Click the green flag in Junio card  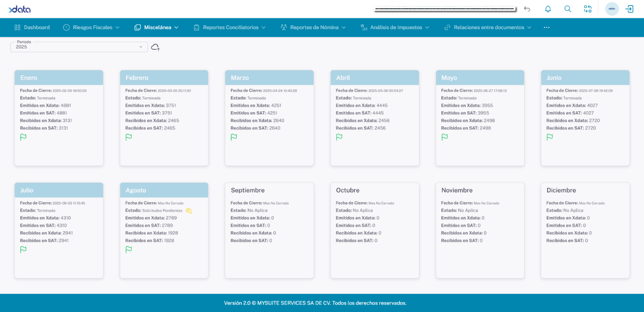point(550,137)
